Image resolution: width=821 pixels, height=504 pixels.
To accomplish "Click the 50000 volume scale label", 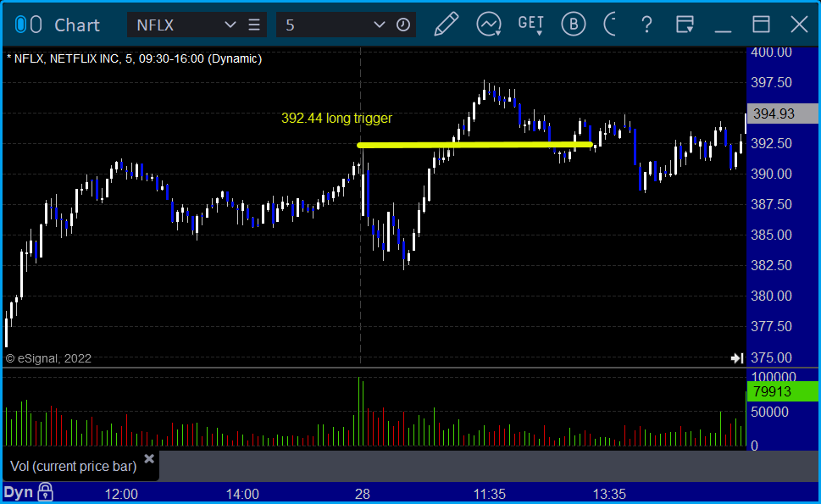I will coord(769,412).
